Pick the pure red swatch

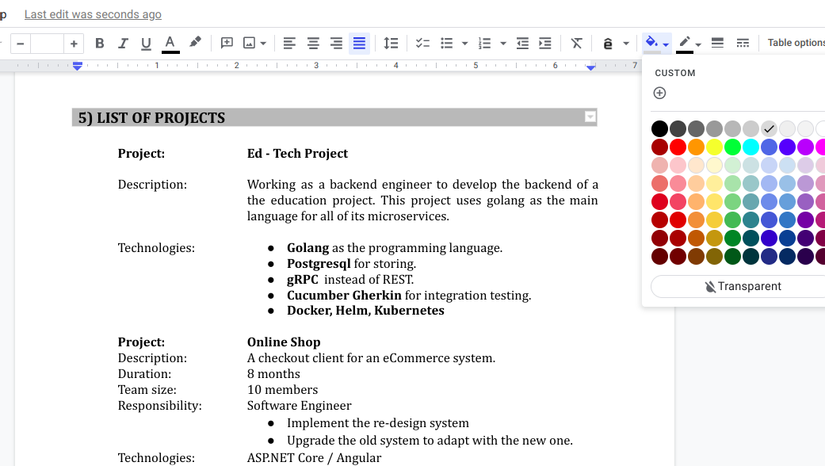click(678, 147)
